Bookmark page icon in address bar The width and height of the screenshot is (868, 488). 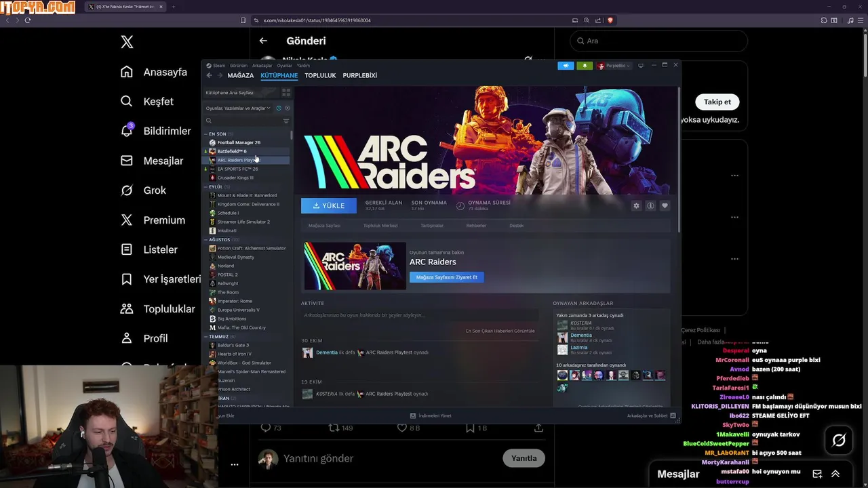pyautogui.click(x=243, y=20)
